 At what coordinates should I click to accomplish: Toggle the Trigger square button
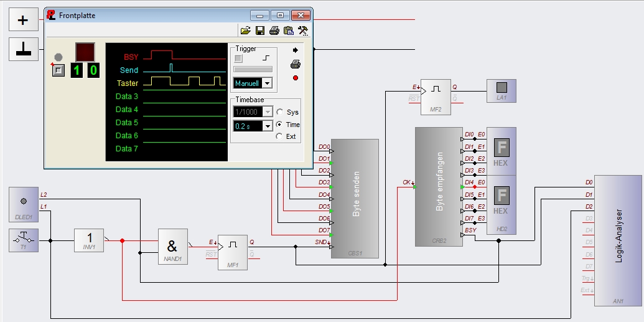pyautogui.click(x=238, y=59)
